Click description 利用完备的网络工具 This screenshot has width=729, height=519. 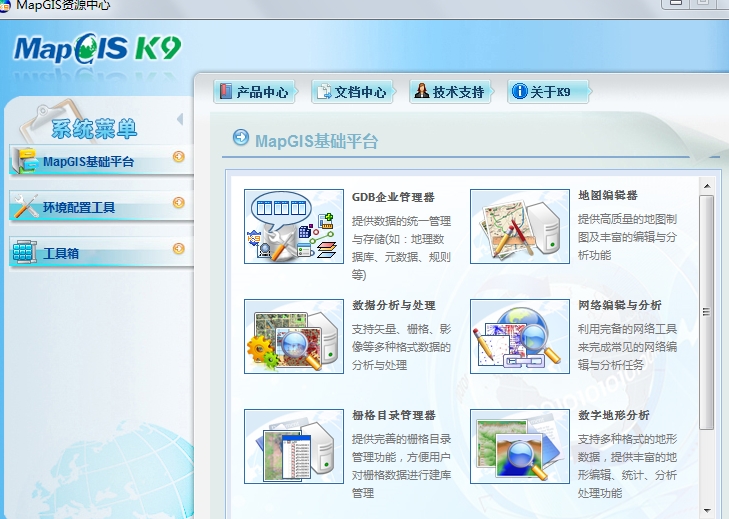pos(627,347)
